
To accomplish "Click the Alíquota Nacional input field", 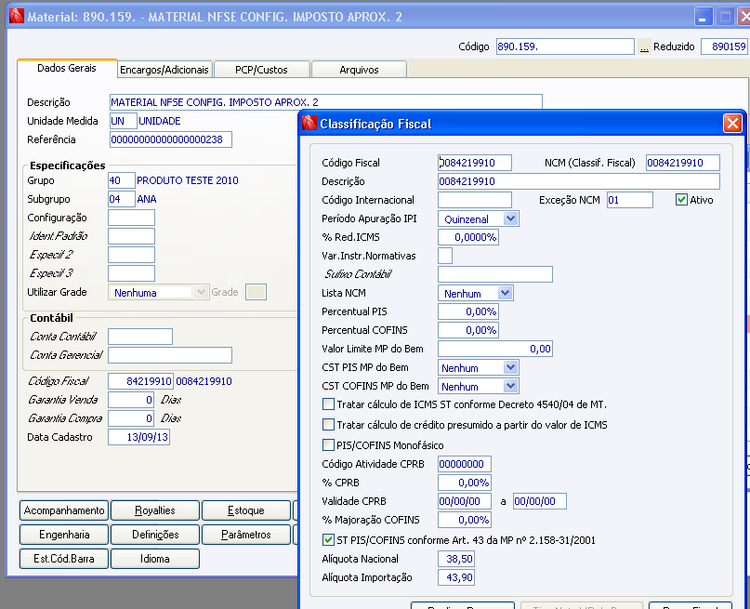I will [457, 559].
